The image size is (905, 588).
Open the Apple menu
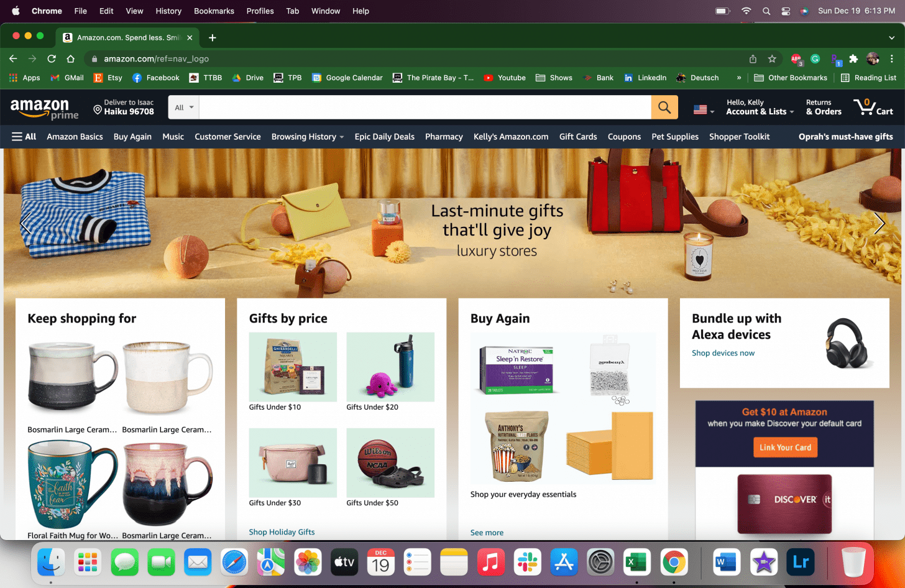pos(16,11)
